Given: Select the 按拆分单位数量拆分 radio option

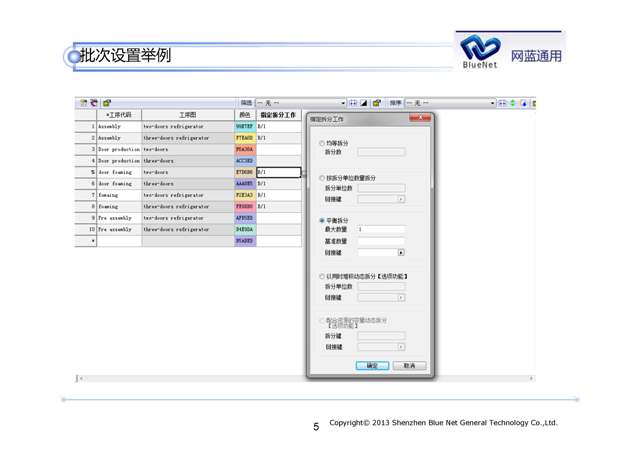Looking at the screenshot, I should tap(321, 178).
